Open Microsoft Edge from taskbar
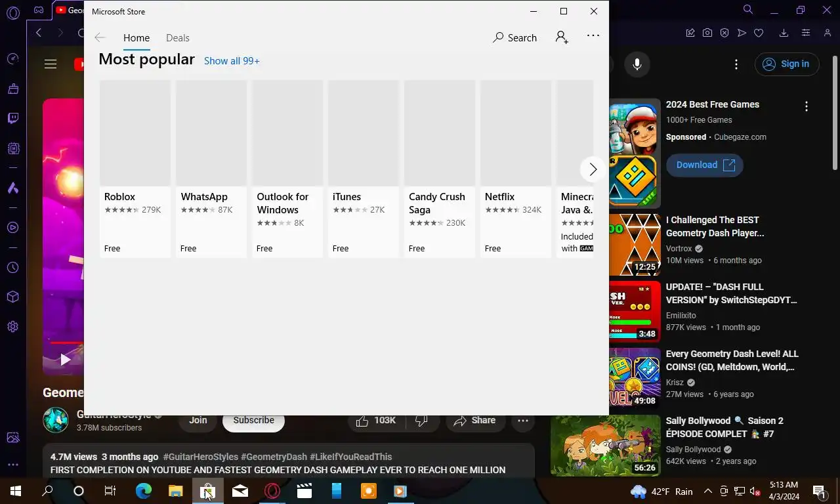 (143, 491)
